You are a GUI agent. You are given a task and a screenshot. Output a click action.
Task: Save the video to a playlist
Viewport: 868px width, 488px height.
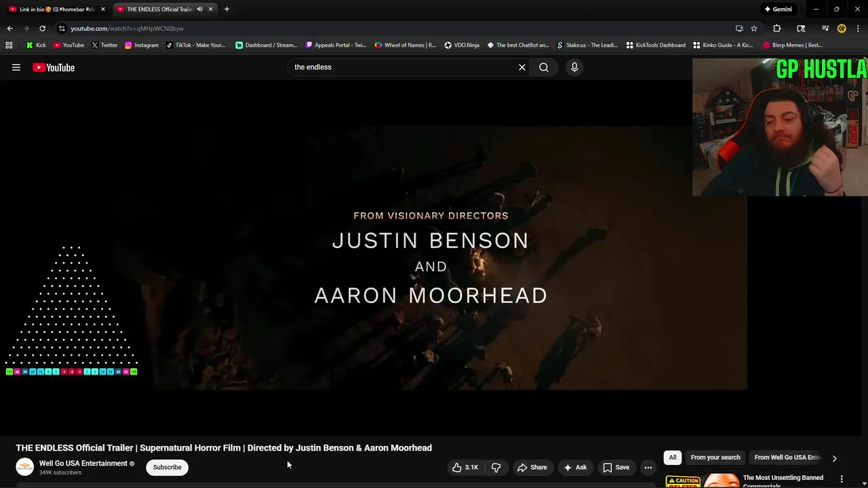tap(616, 467)
